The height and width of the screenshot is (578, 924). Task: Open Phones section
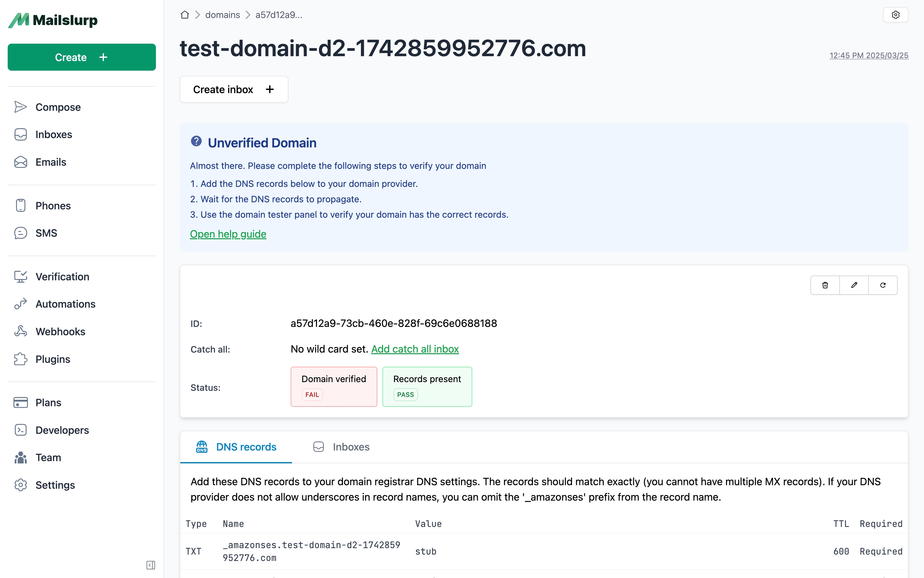pos(53,206)
